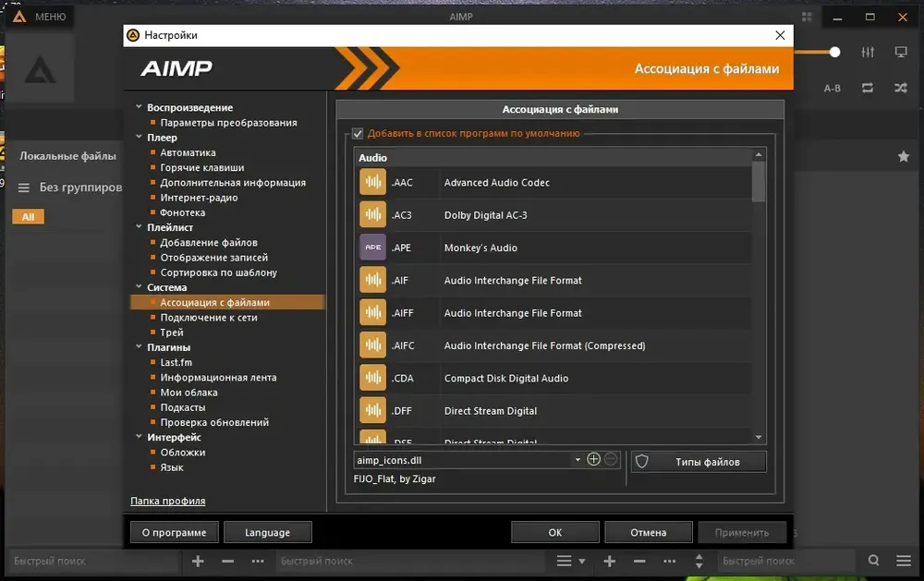Select Интернет-радио settings page
The image size is (924, 581).
coord(200,198)
